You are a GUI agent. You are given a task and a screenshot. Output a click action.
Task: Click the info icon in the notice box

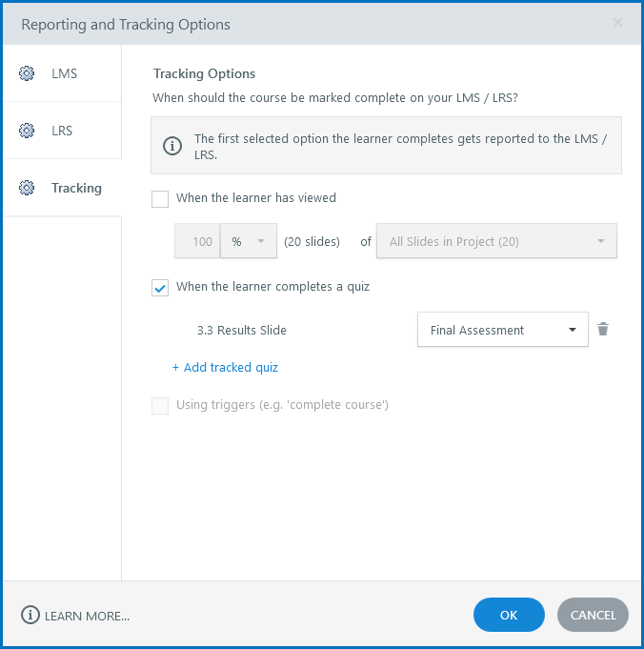click(172, 146)
